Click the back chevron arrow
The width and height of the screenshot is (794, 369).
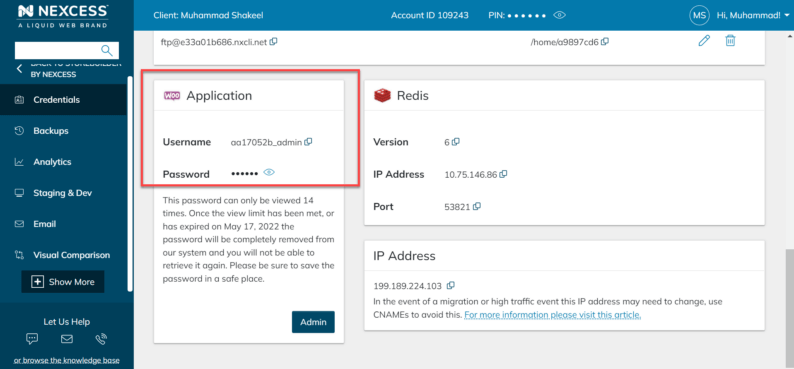pyautogui.click(x=20, y=69)
